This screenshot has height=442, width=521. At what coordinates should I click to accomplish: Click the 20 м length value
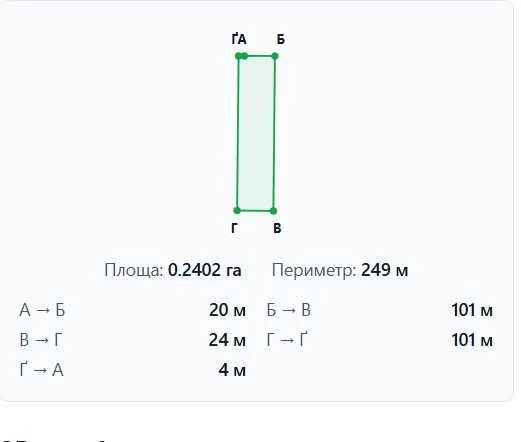coord(227,310)
